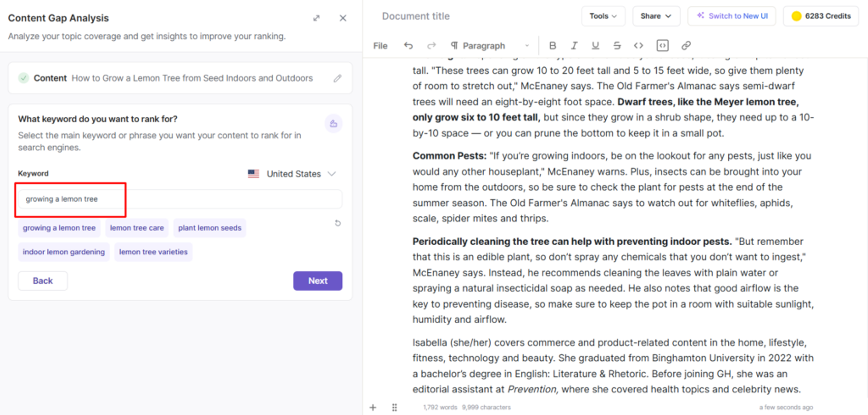Click 'Periodically cleaning the tree' bold sentence
The height and width of the screenshot is (415, 868).
tap(572, 242)
